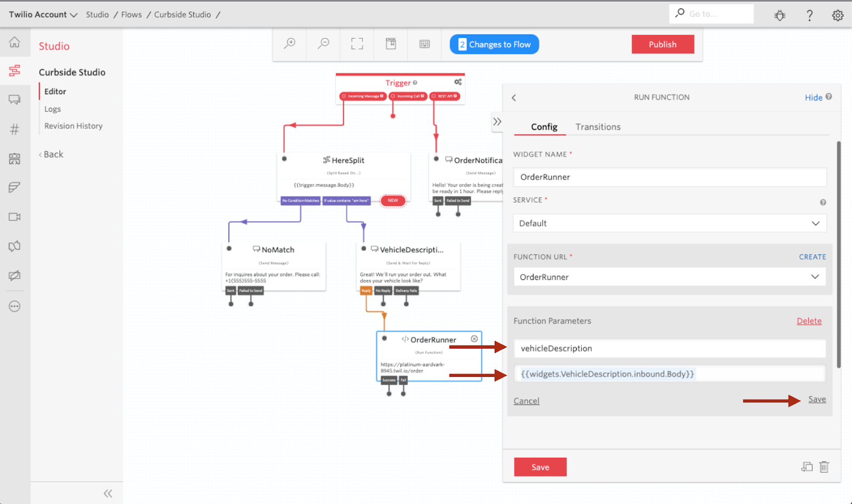Select the Studio flow icon in the sidebar
Screen dimensions: 852x504
pos(15,70)
